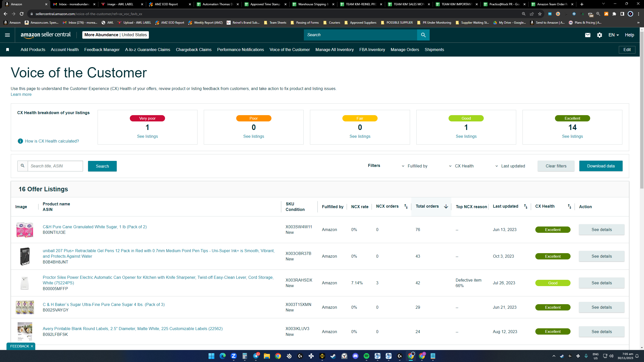
Task: Click the Learn more link
Action: [x=21, y=94]
